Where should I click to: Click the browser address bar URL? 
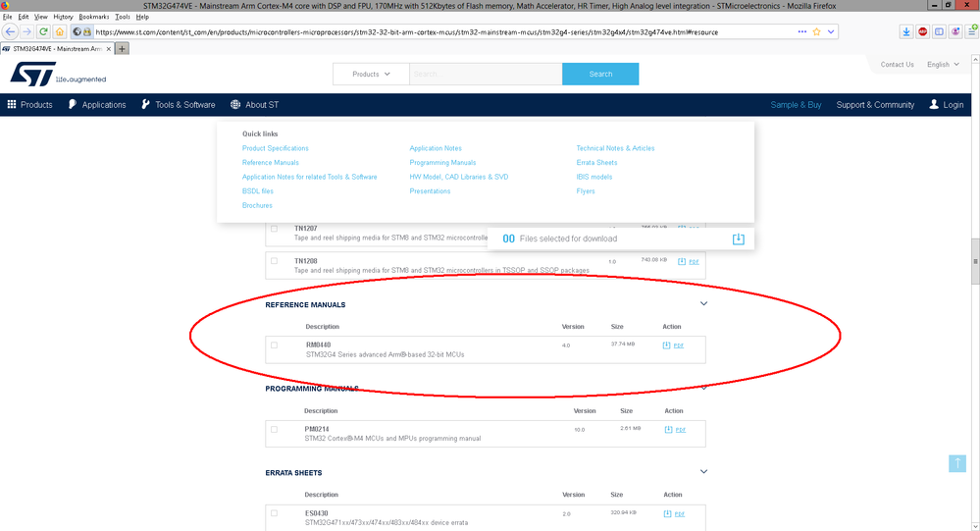[x=406, y=31]
